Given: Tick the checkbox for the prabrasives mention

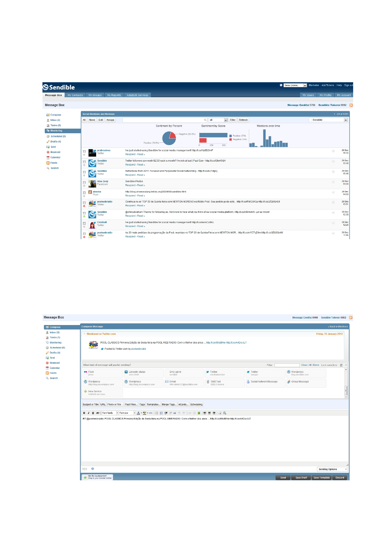Looking at the screenshot, I should point(84,151).
